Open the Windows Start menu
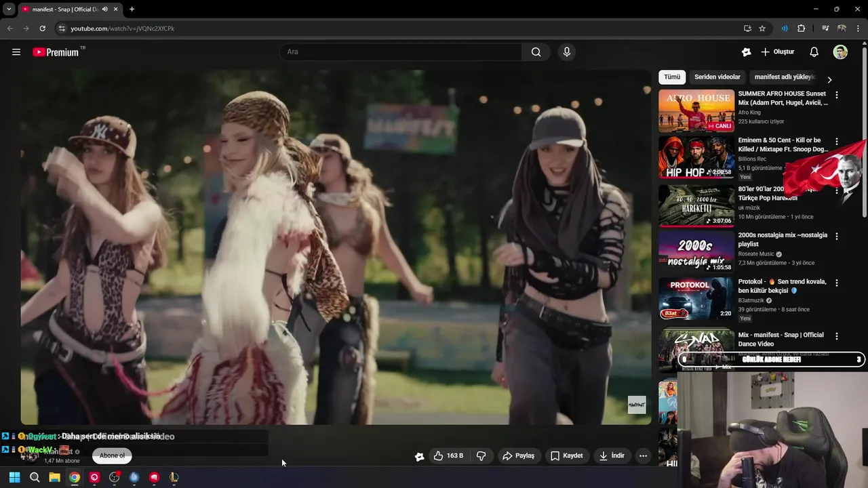This screenshot has height=488, width=868. point(14,477)
